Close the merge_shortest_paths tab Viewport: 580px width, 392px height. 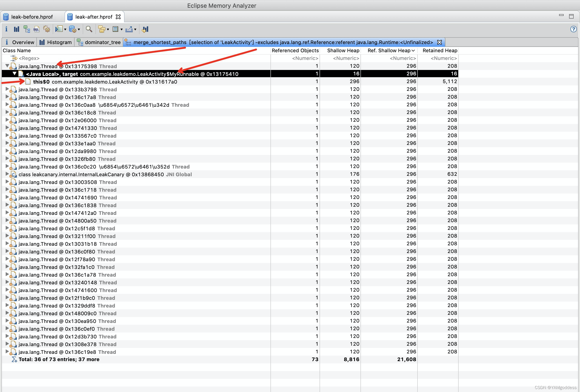(x=440, y=42)
